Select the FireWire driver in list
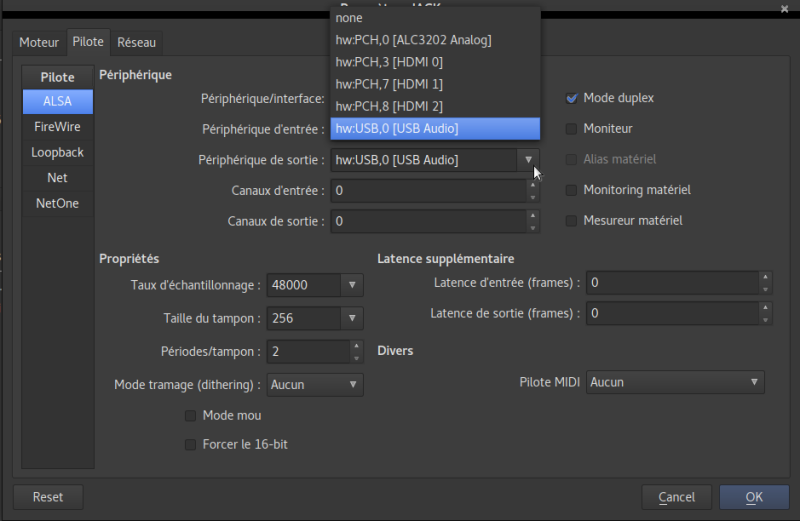800x521 pixels. 57,127
